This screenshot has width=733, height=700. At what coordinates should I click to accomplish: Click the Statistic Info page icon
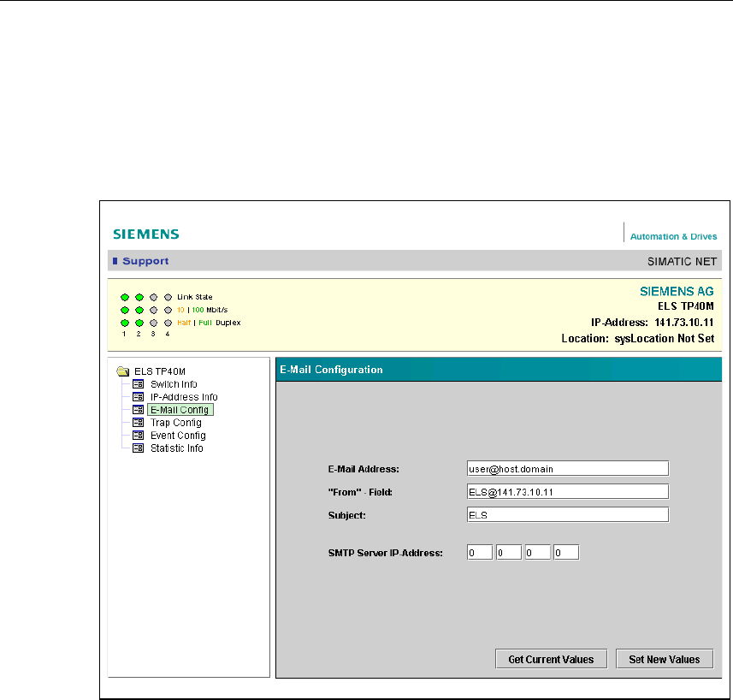[x=138, y=448]
